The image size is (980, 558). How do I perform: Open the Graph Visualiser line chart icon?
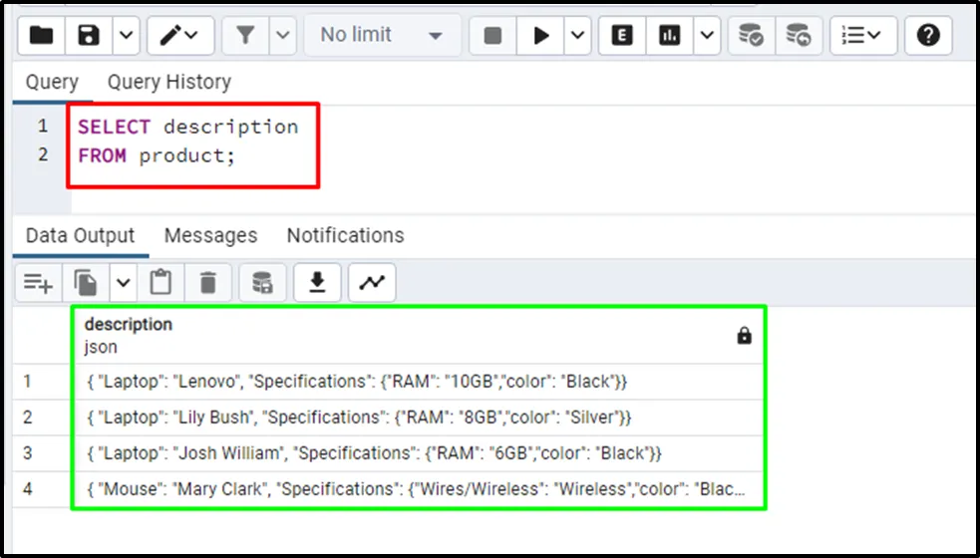click(372, 283)
